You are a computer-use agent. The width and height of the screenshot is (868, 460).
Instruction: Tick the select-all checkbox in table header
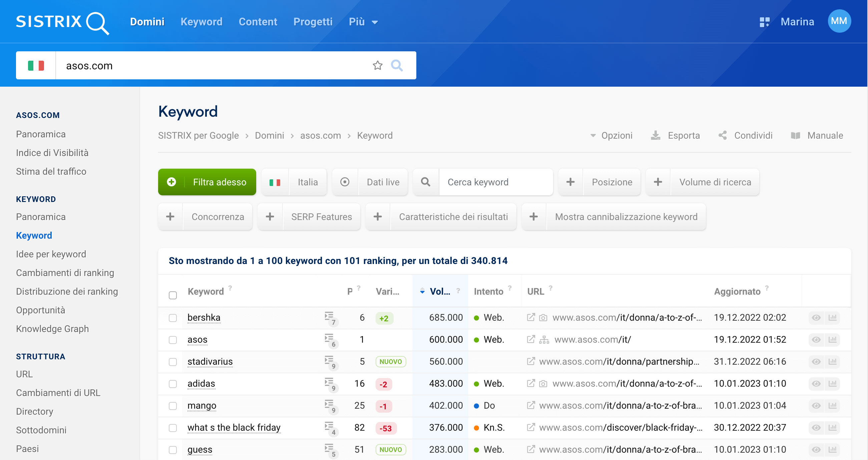tap(173, 295)
